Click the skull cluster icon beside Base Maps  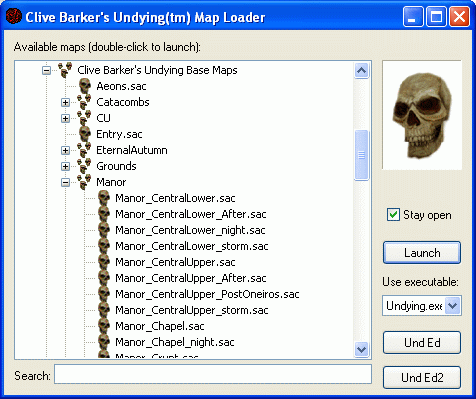point(65,70)
